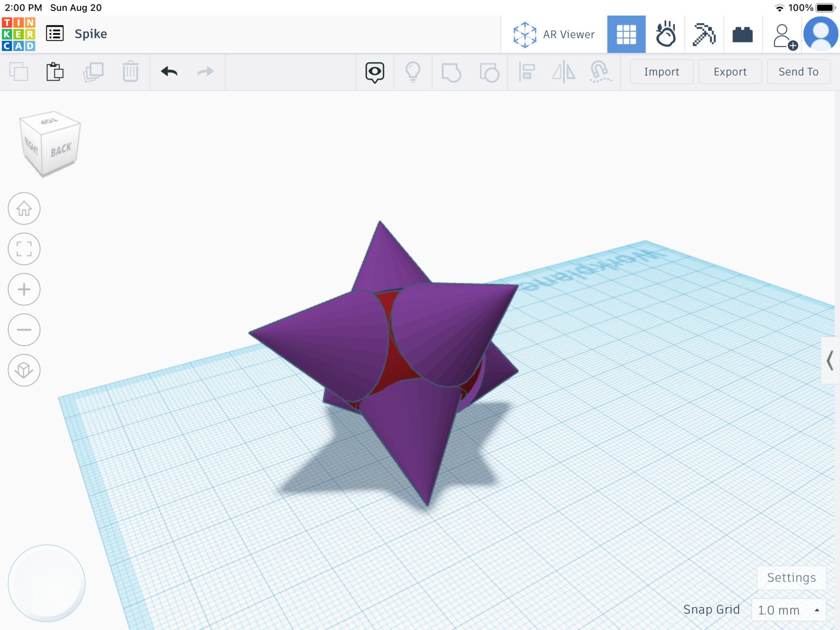Open AR Viewer
This screenshot has height=630, width=840.
(554, 34)
